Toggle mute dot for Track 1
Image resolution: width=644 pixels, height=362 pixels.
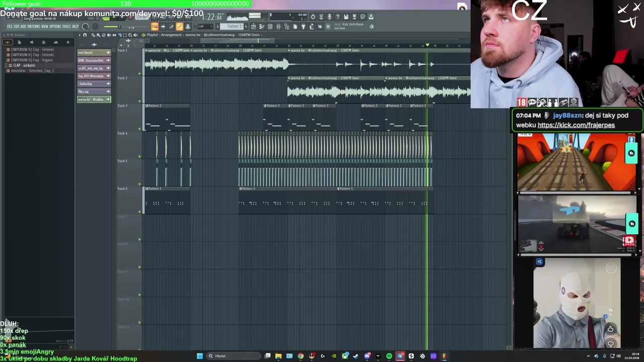point(139,74)
